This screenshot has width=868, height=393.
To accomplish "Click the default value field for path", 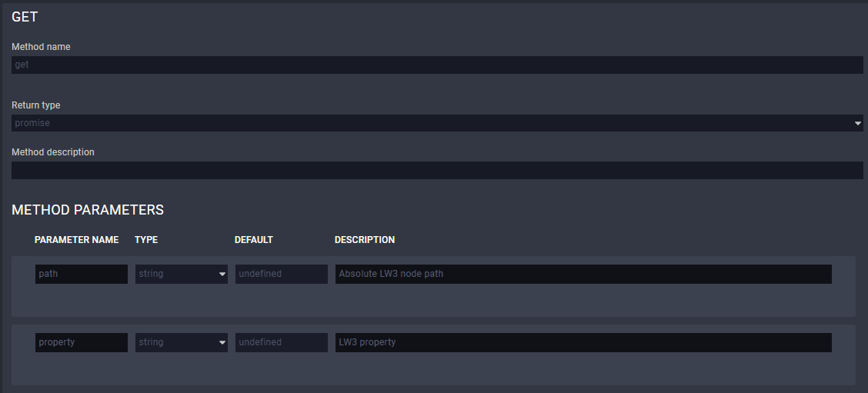I will (282, 274).
